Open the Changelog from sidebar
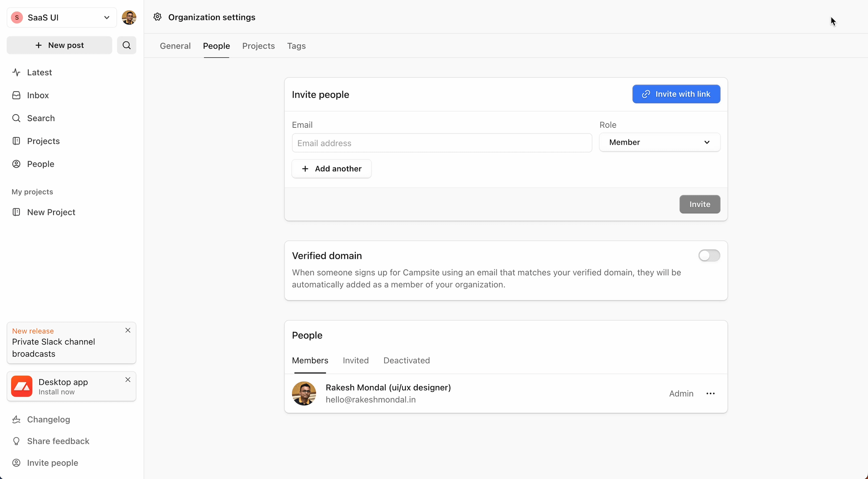Screen dimensions: 868x479 (48, 419)
